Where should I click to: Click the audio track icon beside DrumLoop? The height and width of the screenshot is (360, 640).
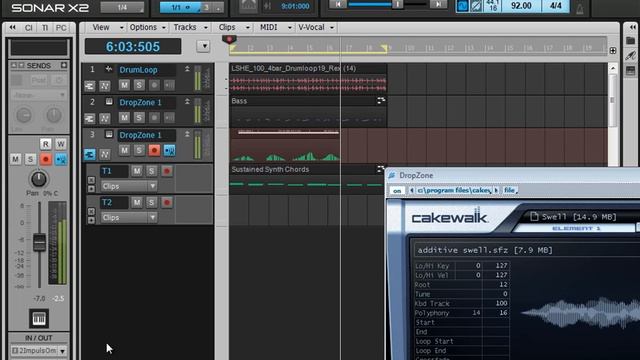[x=109, y=69]
